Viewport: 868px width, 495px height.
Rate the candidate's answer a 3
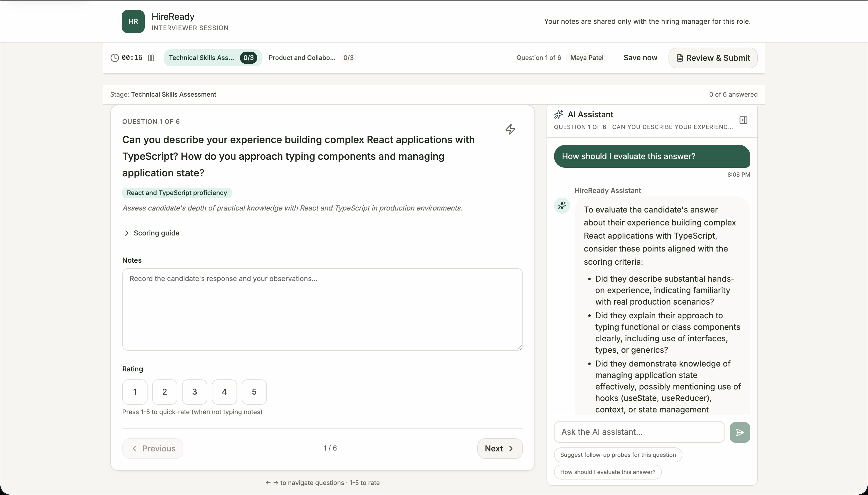click(194, 392)
